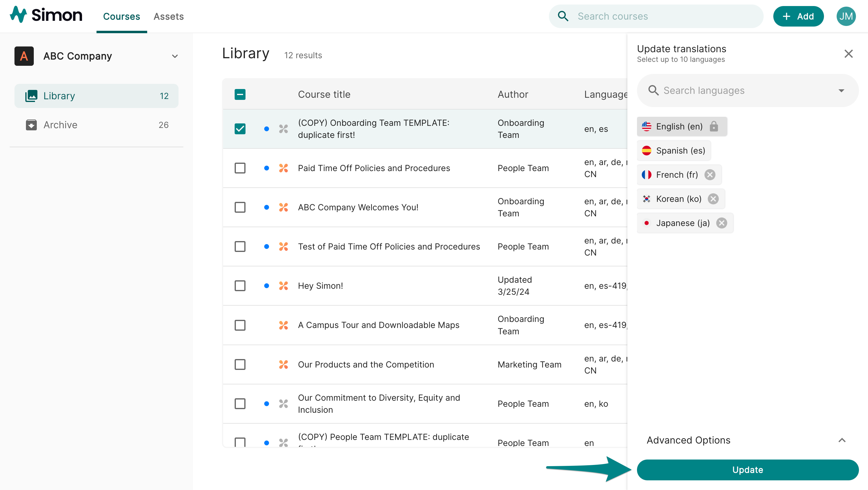Image resolution: width=868 pixels, height=490 pixels.
Task: Switch to the Assets tab
Action: (169, 16)
